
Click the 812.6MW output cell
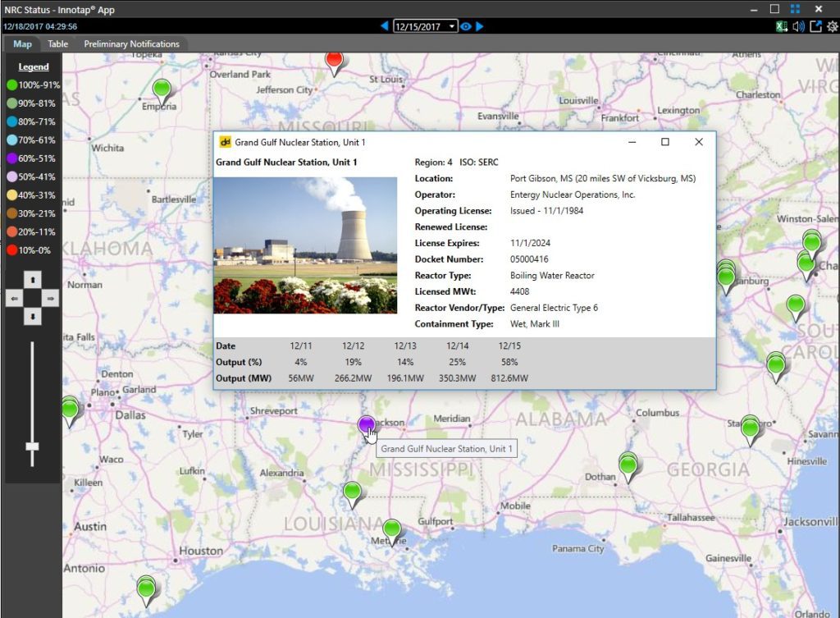(x=509, y=378)
